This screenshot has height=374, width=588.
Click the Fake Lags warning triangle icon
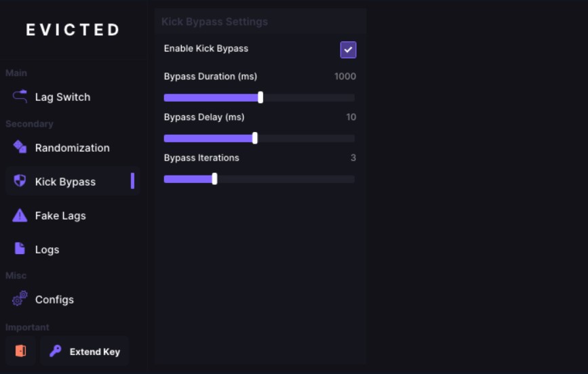pos(20,215)
